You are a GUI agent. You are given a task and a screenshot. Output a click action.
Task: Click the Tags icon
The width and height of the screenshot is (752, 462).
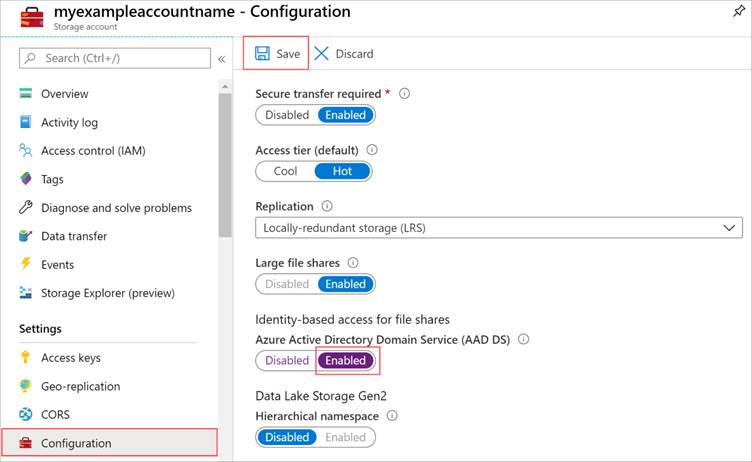pos(26,178)
